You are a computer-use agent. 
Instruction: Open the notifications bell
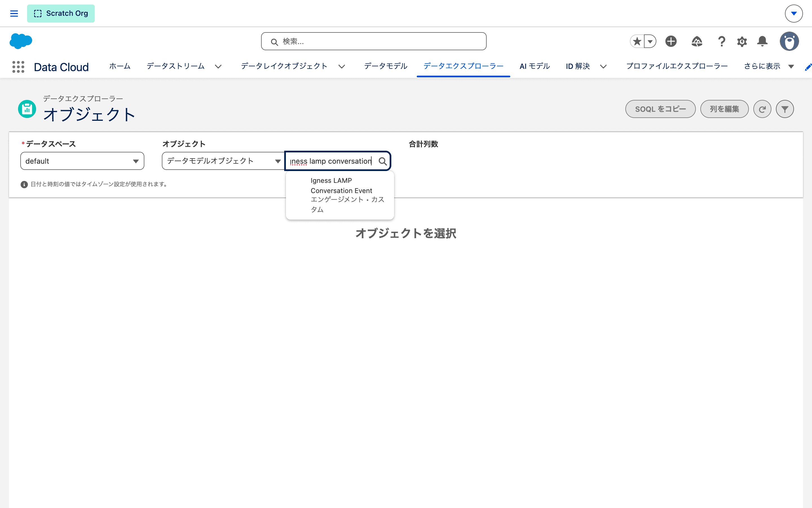pos(762,41)
